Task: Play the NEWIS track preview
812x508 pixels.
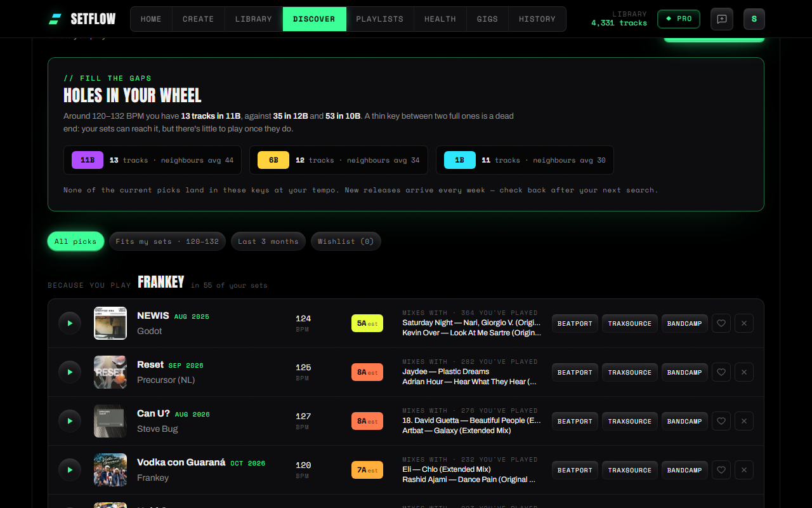Action: (x=70, y=323)
